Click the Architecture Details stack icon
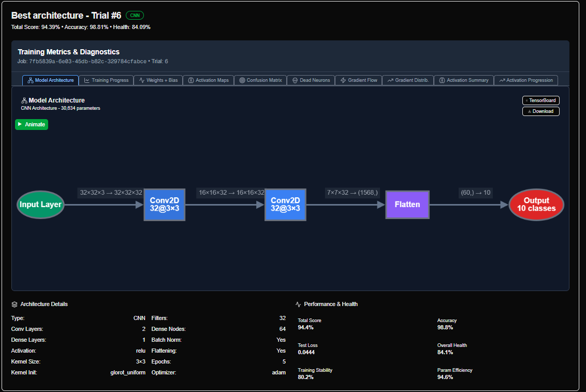 [x=16, y=304]
